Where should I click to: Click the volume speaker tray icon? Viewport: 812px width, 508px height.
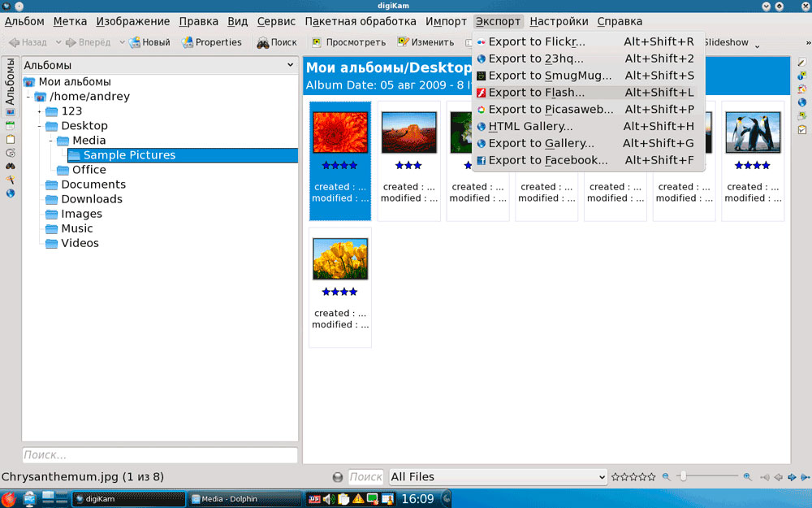(x=328, y=499)
